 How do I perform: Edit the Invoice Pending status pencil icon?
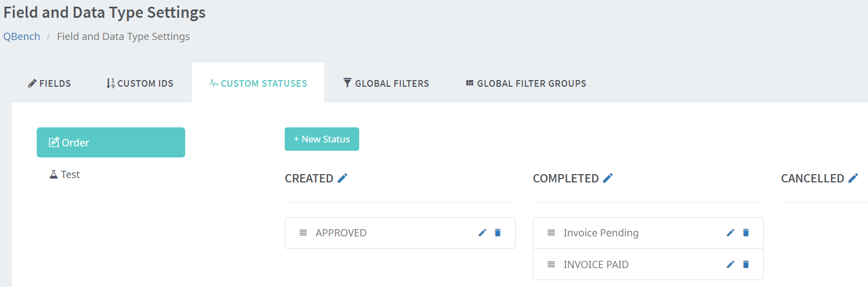pyautogui.click(x=731, y=232)
